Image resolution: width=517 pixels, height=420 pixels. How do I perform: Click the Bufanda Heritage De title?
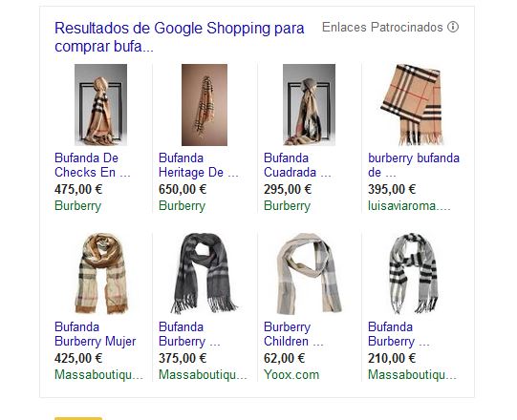198,165
